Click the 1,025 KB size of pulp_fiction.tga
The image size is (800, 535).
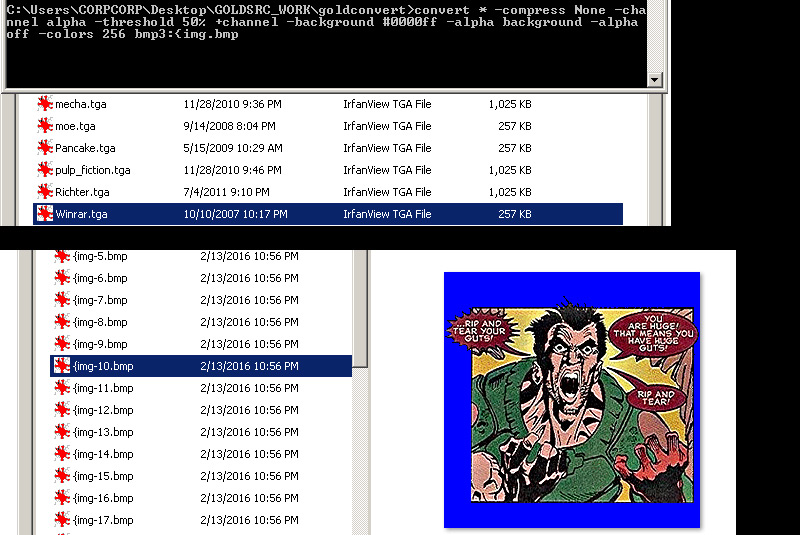click(510, 170)
